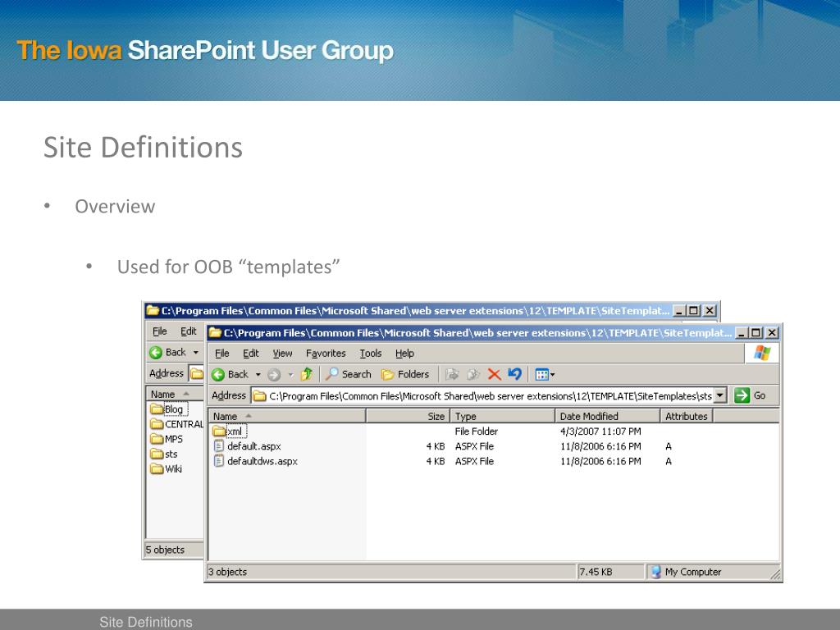This screenshot has height=630, width=840.
Task: Sort by Attributes column header
Action: [687, 416]
